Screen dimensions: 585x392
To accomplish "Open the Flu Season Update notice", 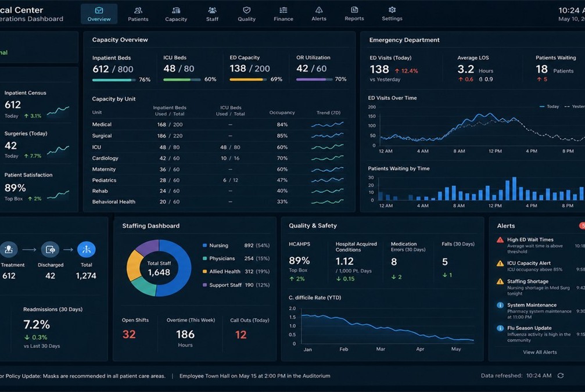I will click(x=541, y=334).
